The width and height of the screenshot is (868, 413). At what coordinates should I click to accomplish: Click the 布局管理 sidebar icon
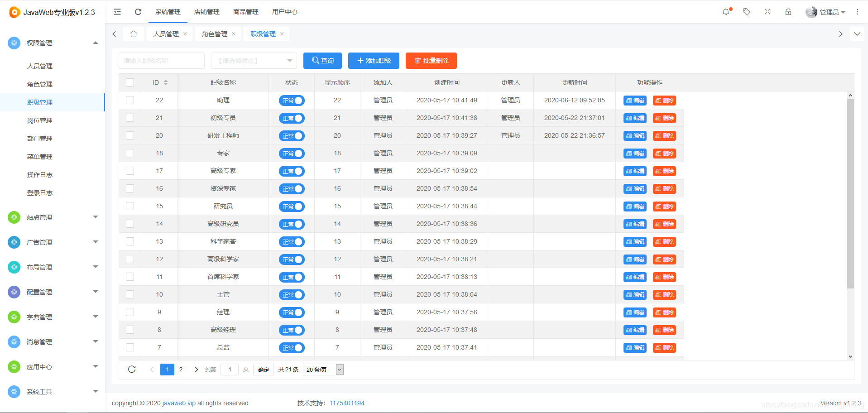[x=14, y=267]
